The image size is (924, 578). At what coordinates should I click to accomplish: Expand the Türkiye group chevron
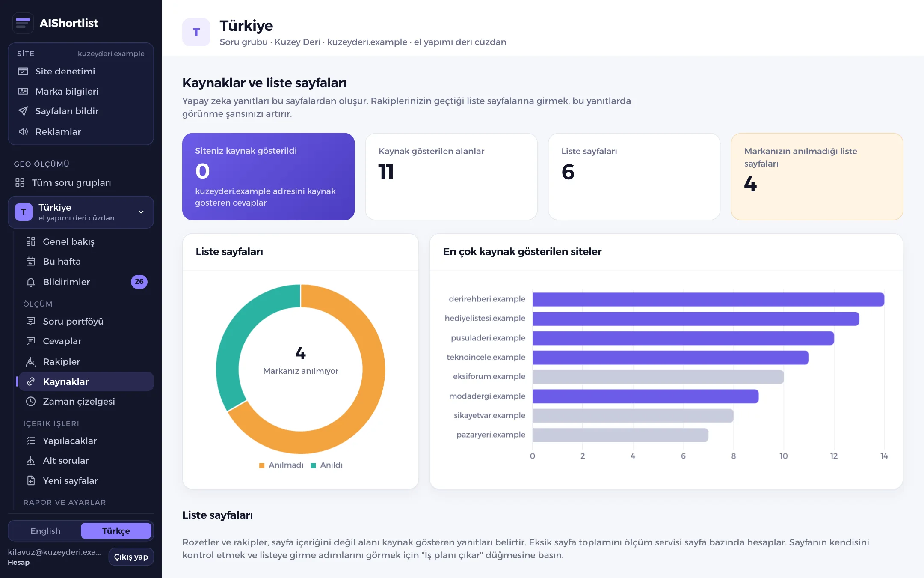click(x=141, y=212)
